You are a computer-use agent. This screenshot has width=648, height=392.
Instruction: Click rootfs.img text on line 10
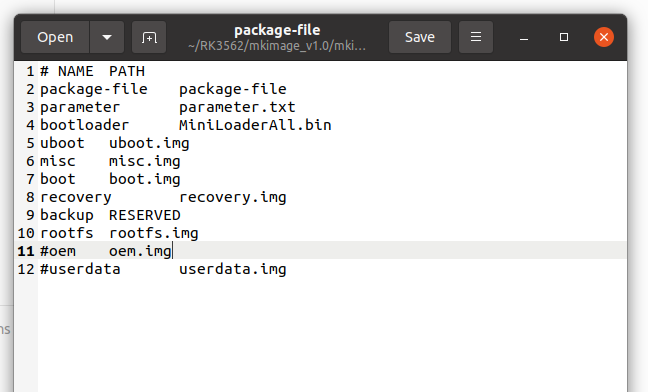[154, 233]
